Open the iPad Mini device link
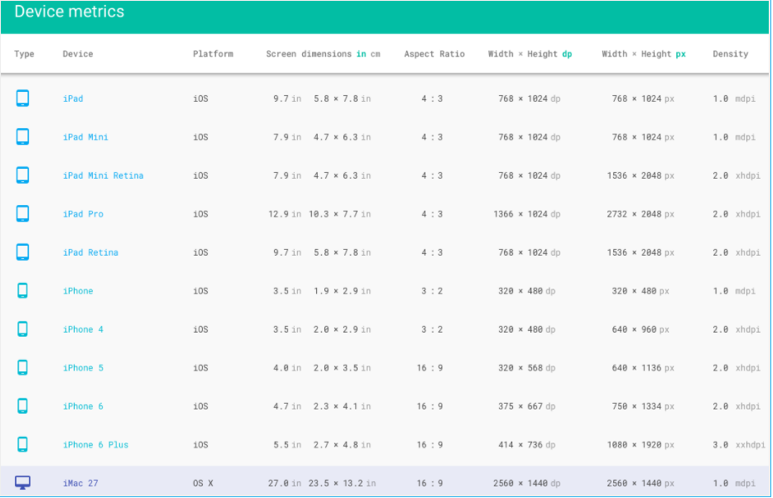The width and height of the screenshot is (773, 498). [x=85, y=137]
